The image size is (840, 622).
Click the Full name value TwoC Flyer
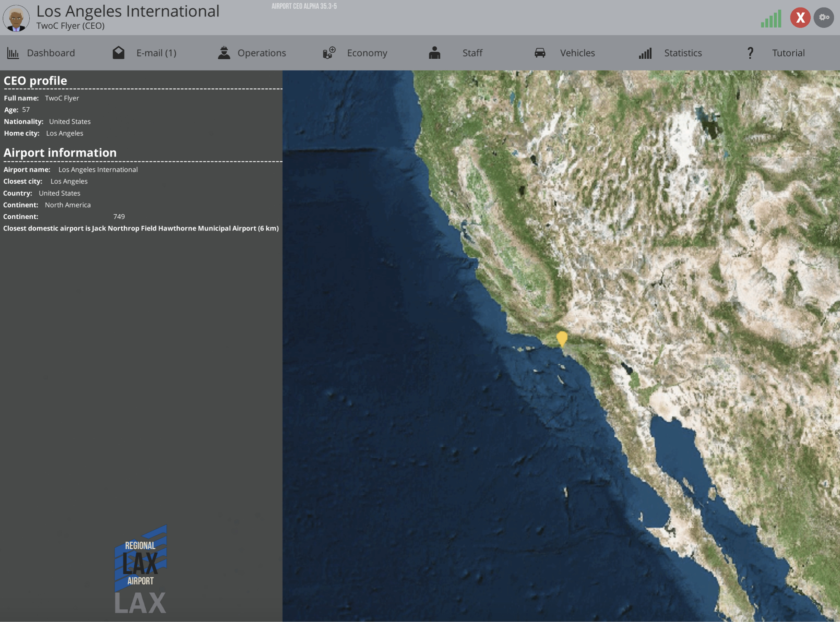click(62, 98)
